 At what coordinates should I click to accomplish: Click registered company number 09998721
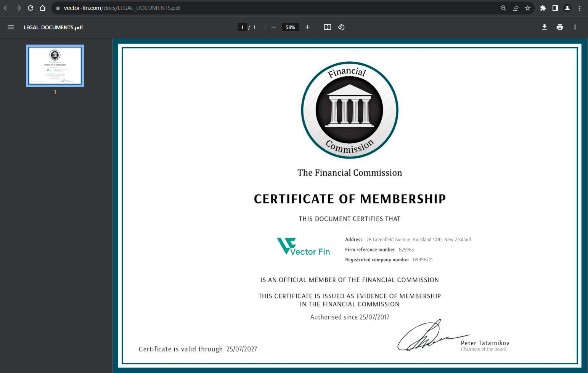click(423, 260)
